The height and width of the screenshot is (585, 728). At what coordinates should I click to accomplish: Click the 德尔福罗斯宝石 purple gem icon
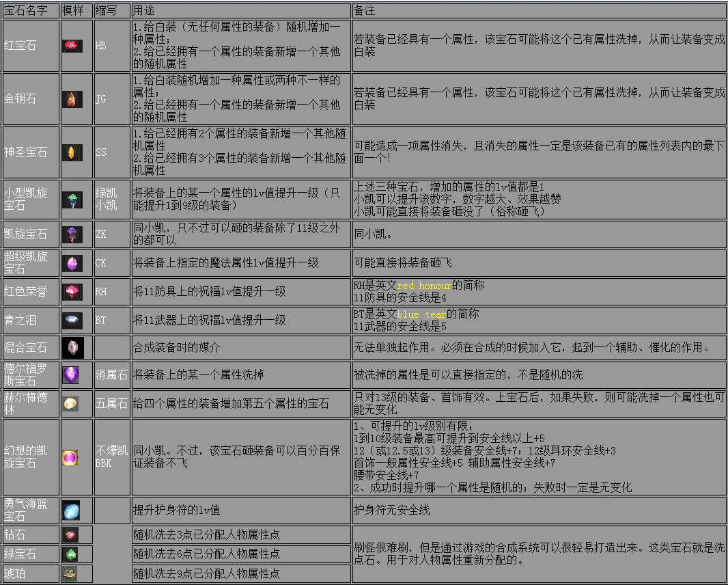coord(71,375)
